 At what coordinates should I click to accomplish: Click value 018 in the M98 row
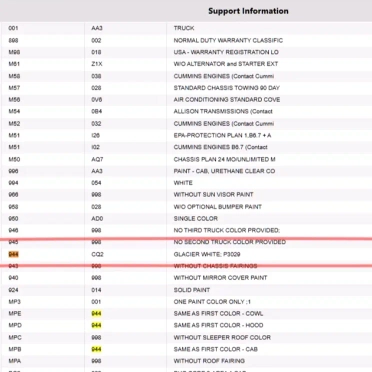pos(96,52)
